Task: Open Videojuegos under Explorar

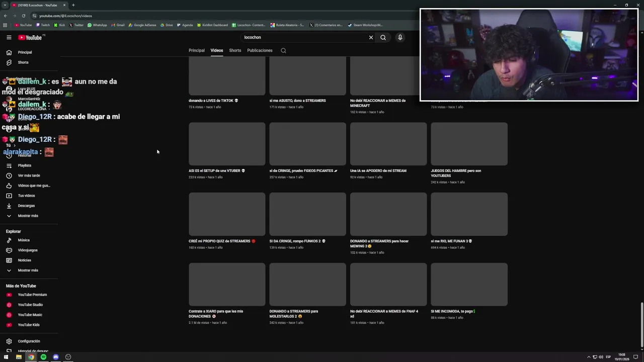Action: (28, 250)
